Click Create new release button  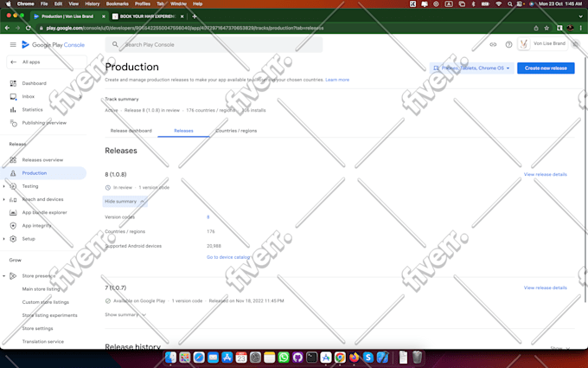pyautogui.click(x=546, y=68)
